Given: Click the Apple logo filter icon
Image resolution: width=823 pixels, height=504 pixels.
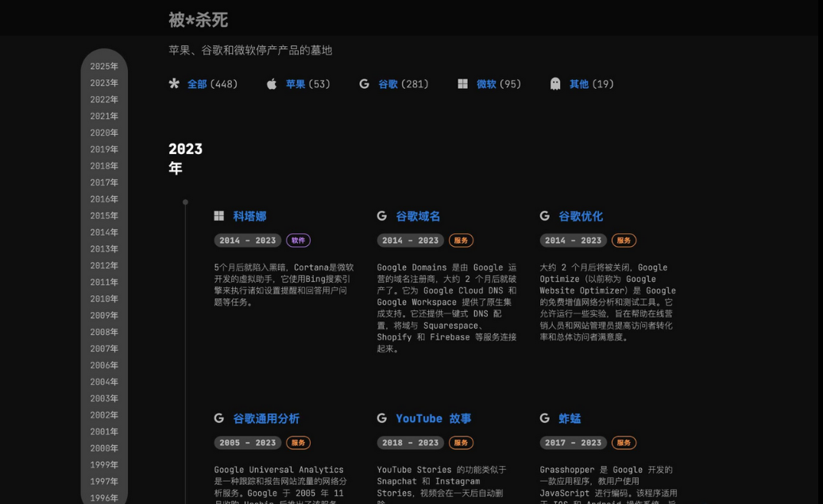Looking at the screenshot, I should (x=272, y=84).
